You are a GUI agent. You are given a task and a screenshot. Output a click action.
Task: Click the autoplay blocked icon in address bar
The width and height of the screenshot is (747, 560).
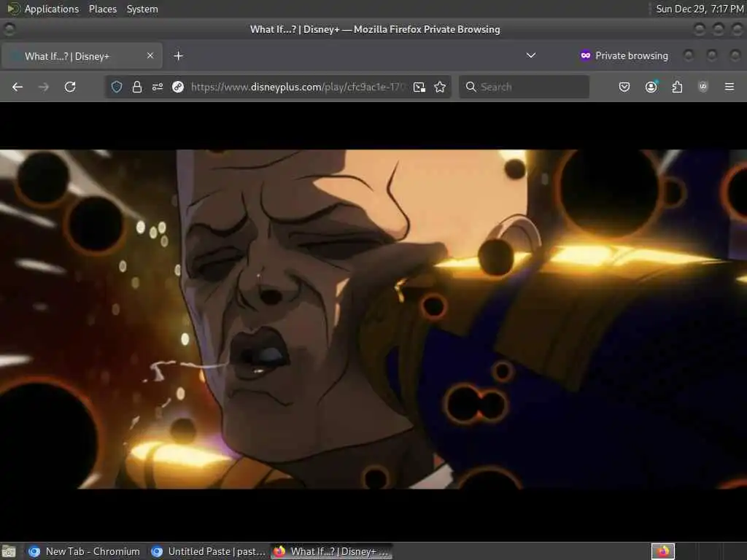tap(178, 87)
